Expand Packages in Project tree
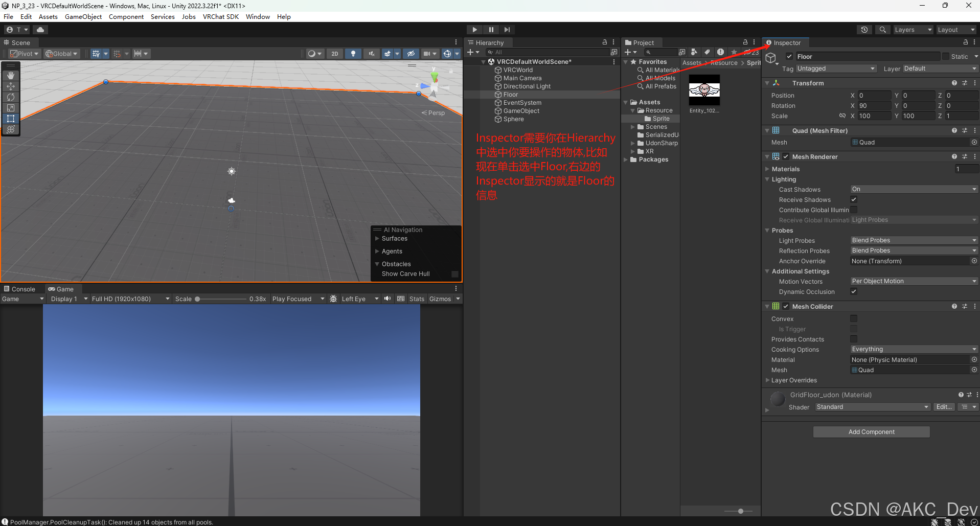The width and height of the screenshot is (980, 526). (626, 159)
